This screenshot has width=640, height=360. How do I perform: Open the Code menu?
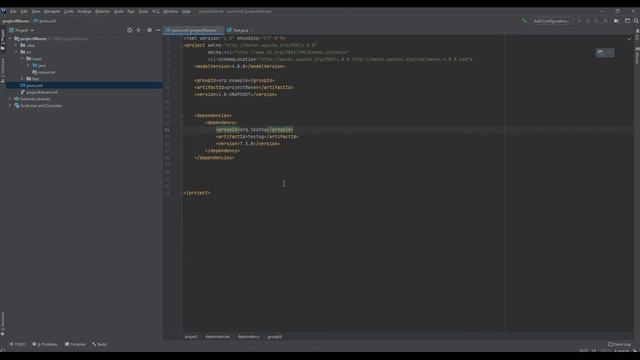click(x=69, y=11)
